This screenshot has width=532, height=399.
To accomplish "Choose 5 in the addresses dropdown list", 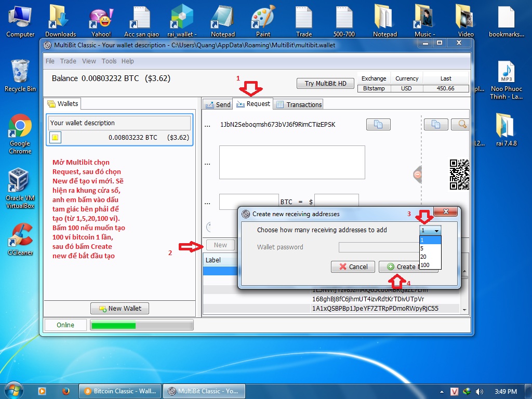I will pyautogui.click(x=430, y=248).
